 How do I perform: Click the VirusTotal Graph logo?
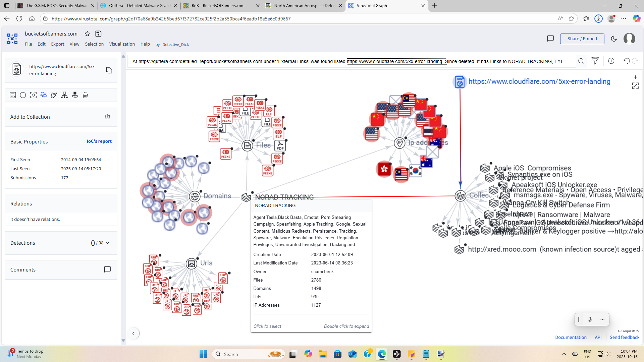[x=12, y=39]
